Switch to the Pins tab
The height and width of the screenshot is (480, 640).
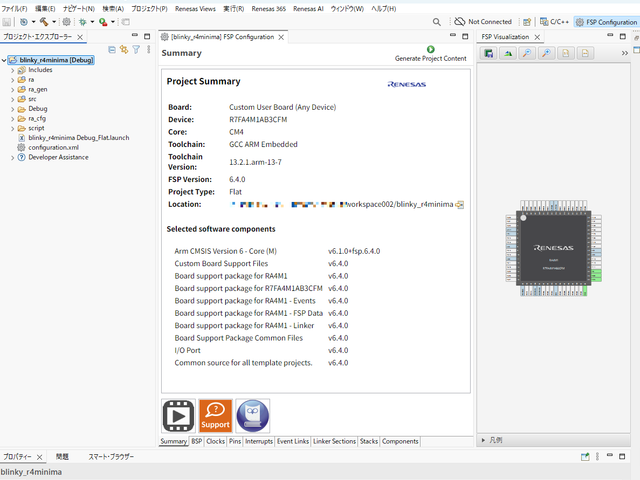coord(235,441)
